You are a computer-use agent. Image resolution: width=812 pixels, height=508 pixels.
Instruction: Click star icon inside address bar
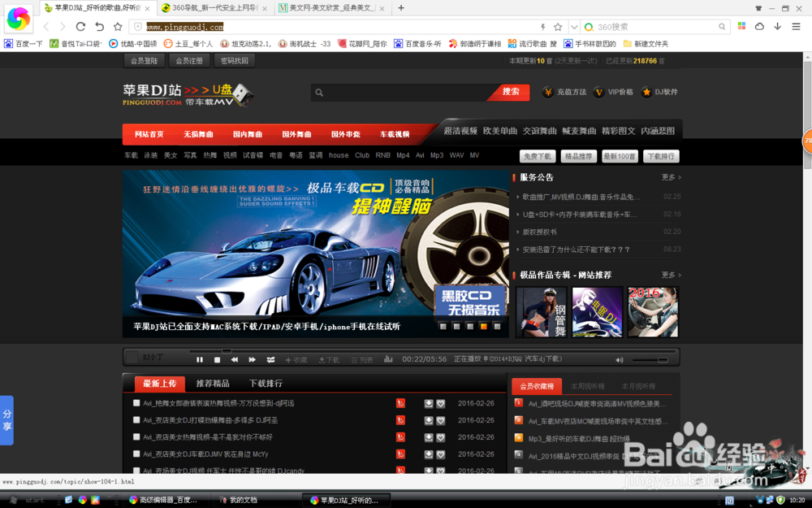[558, 27]
